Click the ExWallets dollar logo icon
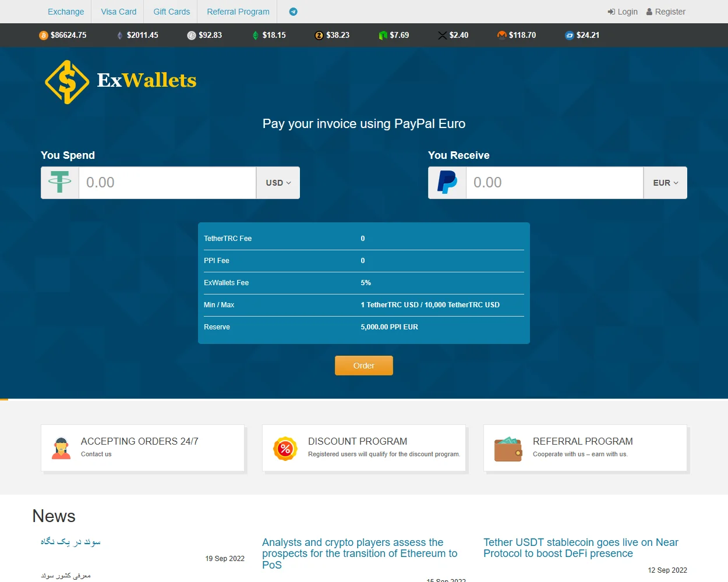This screenshot has height=582, width=728. point(67,82)
